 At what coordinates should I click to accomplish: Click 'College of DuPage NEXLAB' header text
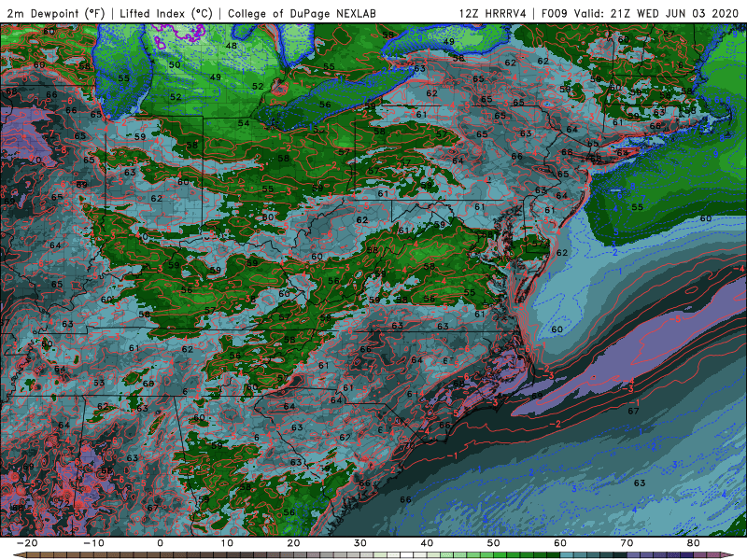point(302,13)
